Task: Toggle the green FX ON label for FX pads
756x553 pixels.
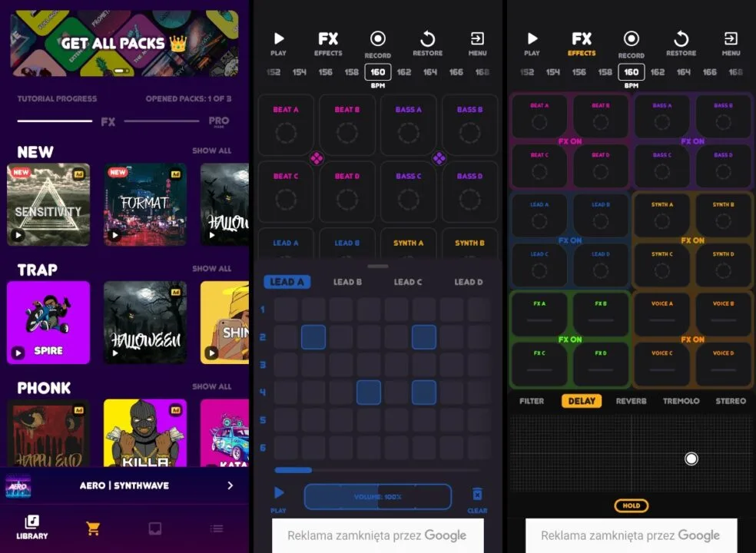Action: click(570, 339)
